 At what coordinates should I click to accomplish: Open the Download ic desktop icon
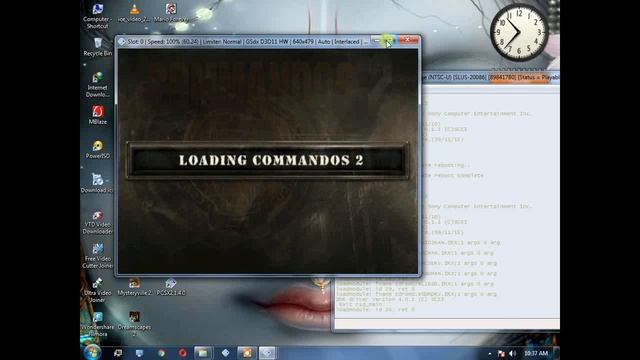pos(97,183)
